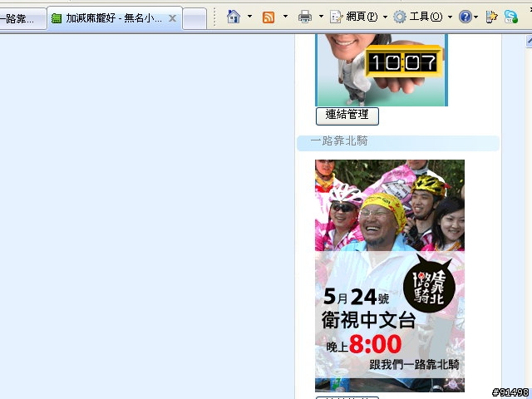Switch to the 一路靠... browser tab
This screenshot has width=532, height=399.
tap(22, 18)
